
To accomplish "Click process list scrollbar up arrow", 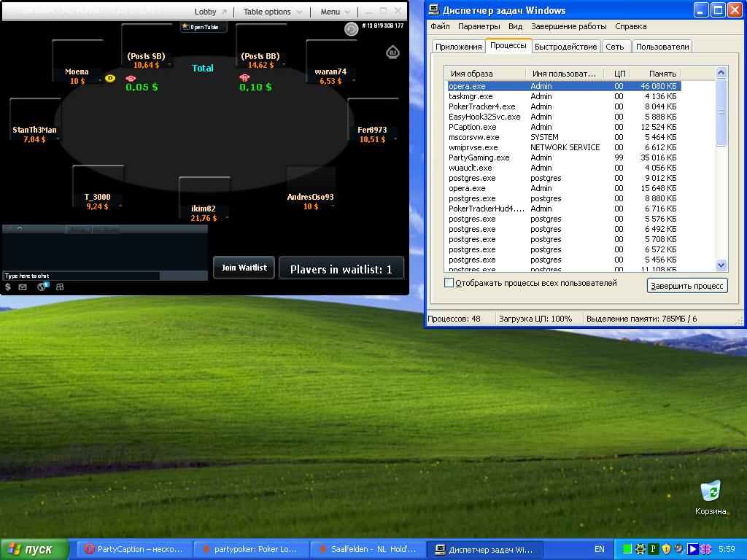I will pos(721,72).
